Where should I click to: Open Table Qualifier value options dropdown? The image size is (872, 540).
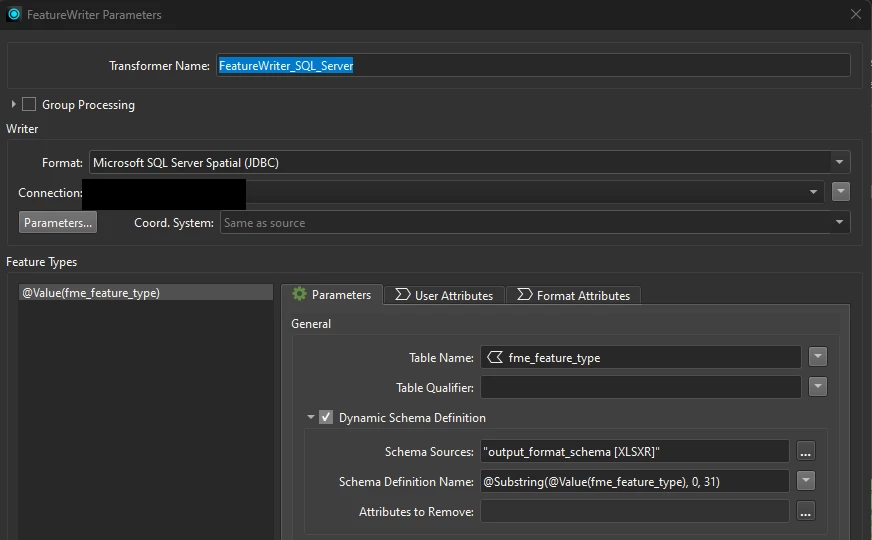pyautogui.click(x=818, y=387)
